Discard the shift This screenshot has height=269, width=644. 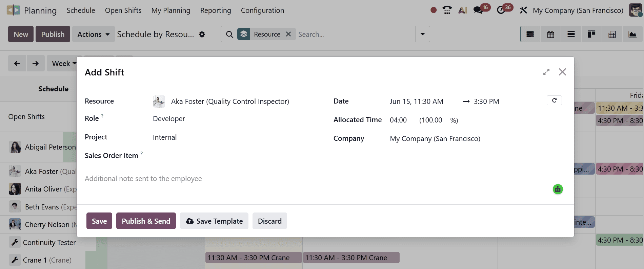[x=270, y=221]
